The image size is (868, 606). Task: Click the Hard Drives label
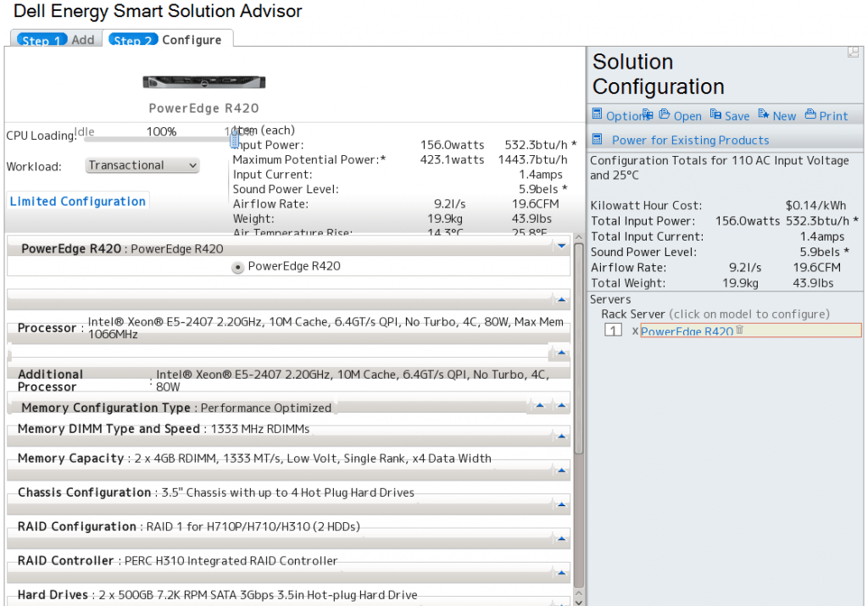(53, 595)
